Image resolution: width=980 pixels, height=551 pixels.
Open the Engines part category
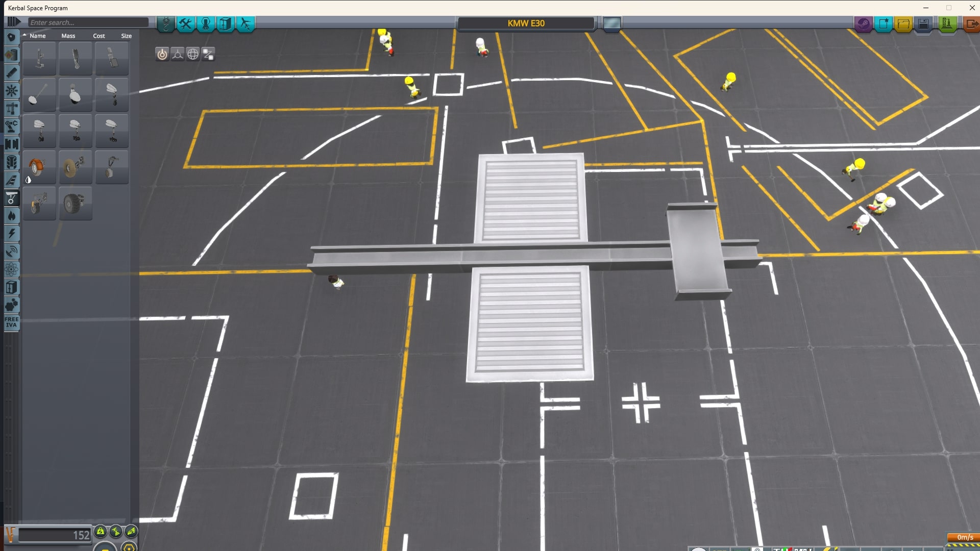(x=11, y=73)
